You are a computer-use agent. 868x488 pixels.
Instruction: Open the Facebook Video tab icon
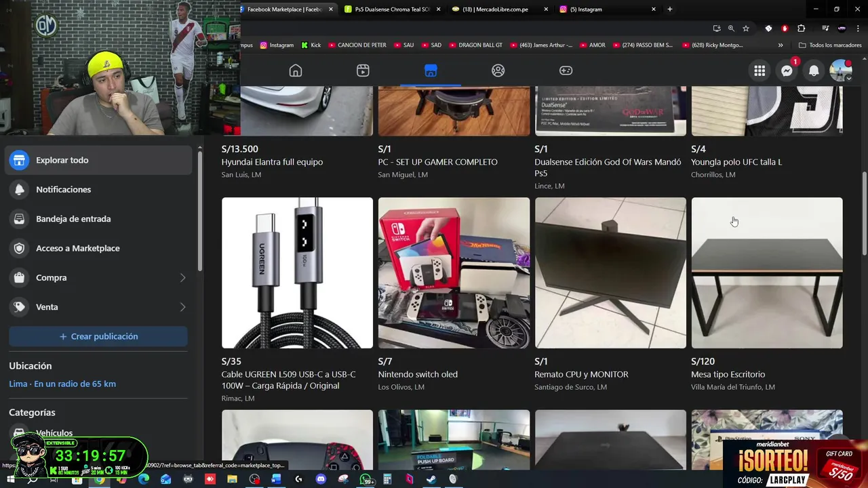coord(363,70)
